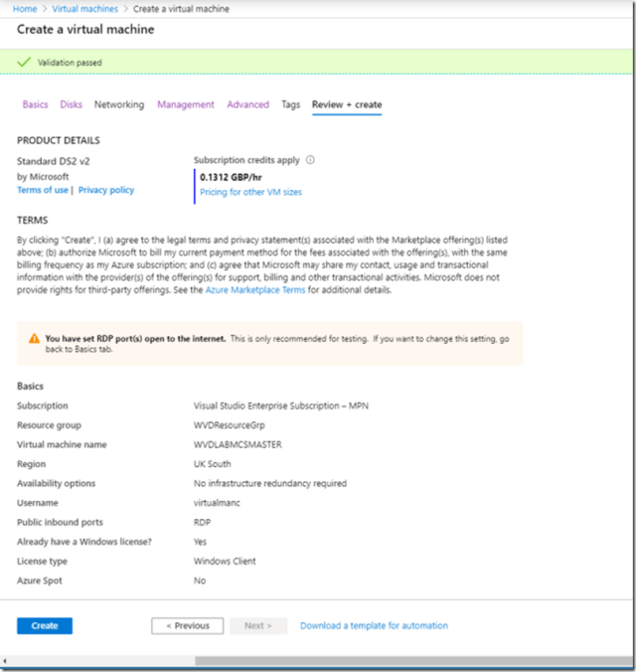The width and height of the screenshot is (636, 672).
Task: Open the Terms of use link
Action: pyautogui.click(x=43, y=190)
